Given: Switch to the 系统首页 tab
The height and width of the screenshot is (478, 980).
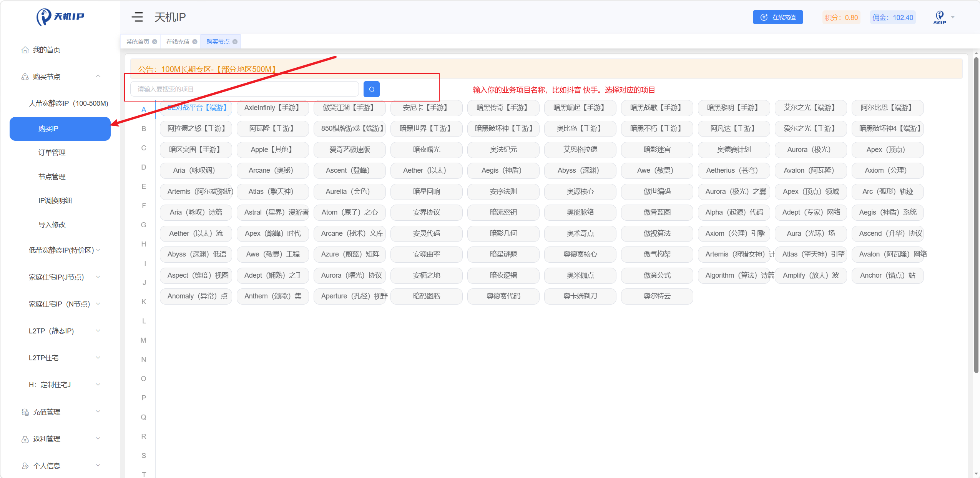Looking at the screenshot, I should point(138,42).
